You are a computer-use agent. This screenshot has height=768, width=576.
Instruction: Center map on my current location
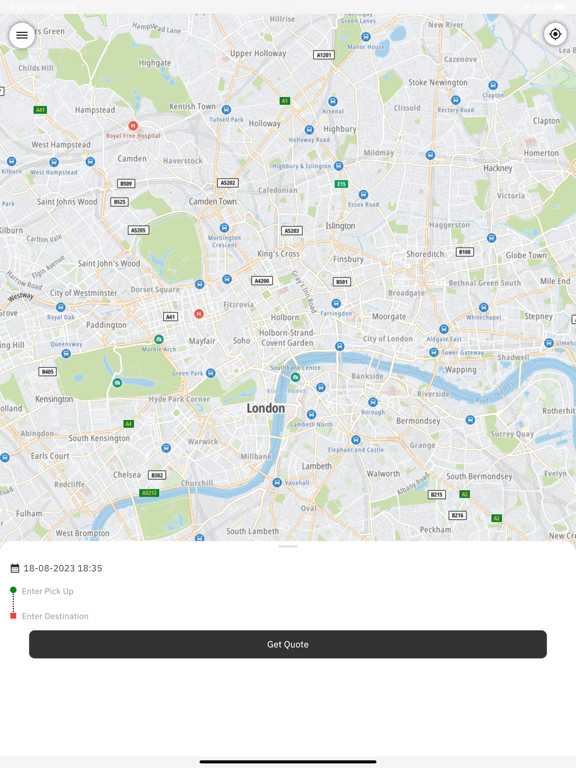[555, 34]
